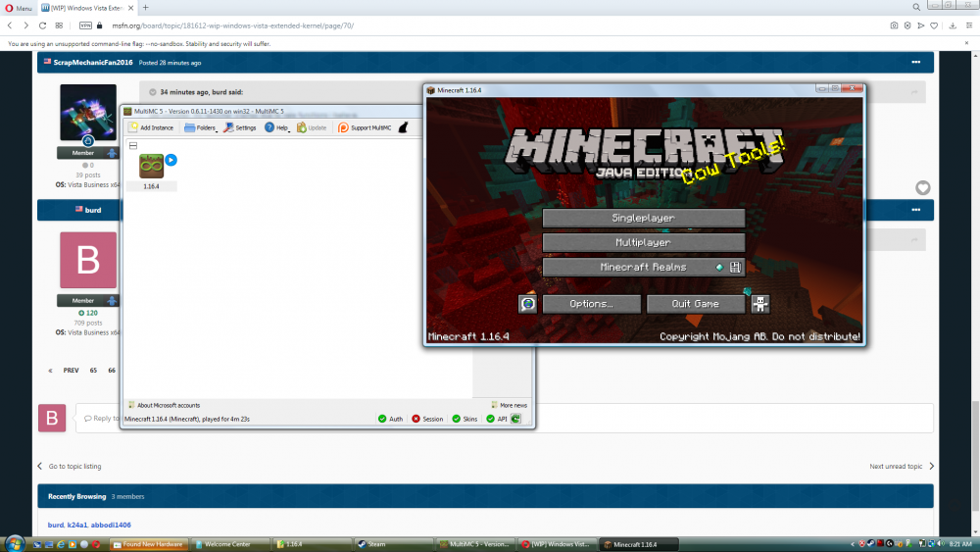Screen dimensions: 980x552
Task: Dismiss the no-sandbox warning bar
Action: point(966,43)
